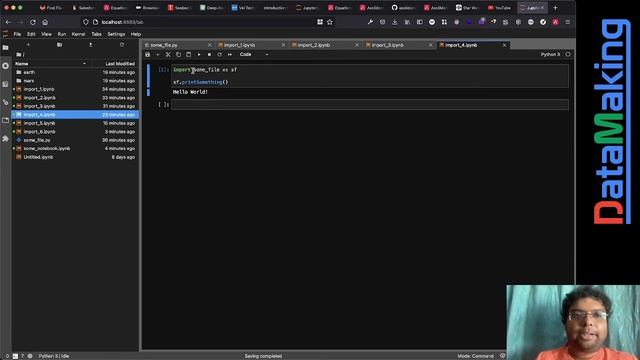
Task: Open the Kernel menu
Action: (78, 34)
